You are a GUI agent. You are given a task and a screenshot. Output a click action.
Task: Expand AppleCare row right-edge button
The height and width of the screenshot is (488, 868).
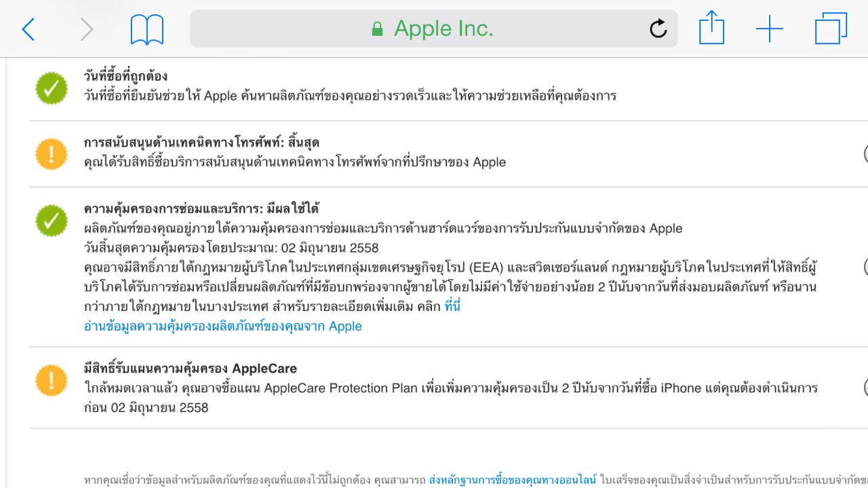tap(866, 388)
